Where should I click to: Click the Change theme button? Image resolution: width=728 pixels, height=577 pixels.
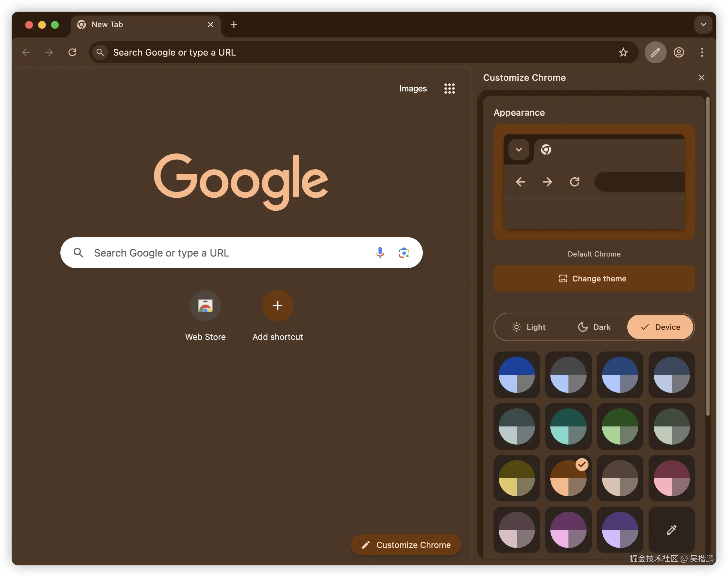[594, 278]
